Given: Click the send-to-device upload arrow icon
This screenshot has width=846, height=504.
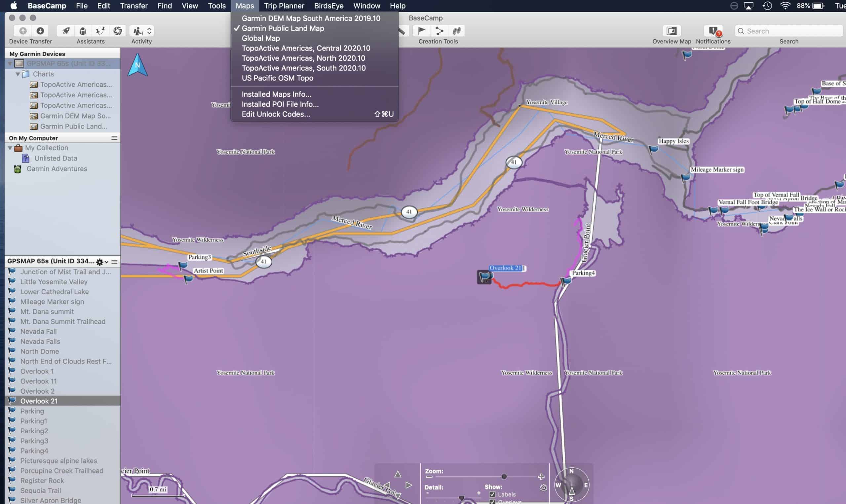Looking at the screenshot, I should click(x=23, y=31).
